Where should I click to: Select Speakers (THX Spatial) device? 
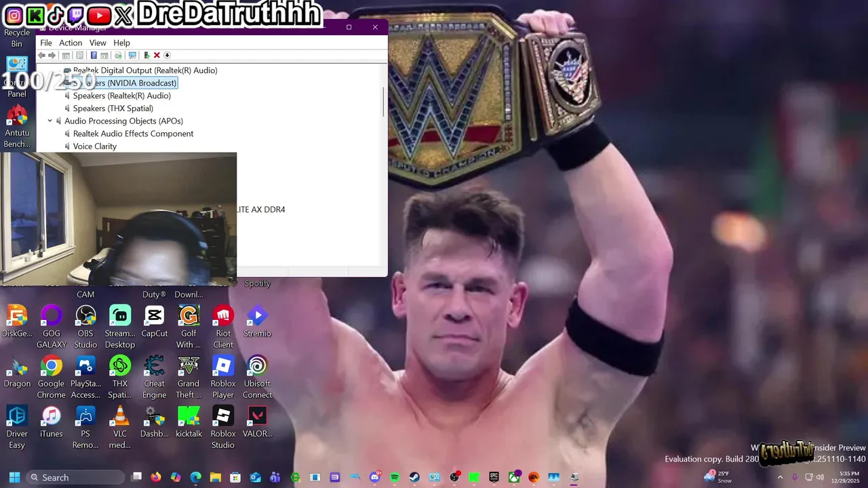[x=113, y=108]
